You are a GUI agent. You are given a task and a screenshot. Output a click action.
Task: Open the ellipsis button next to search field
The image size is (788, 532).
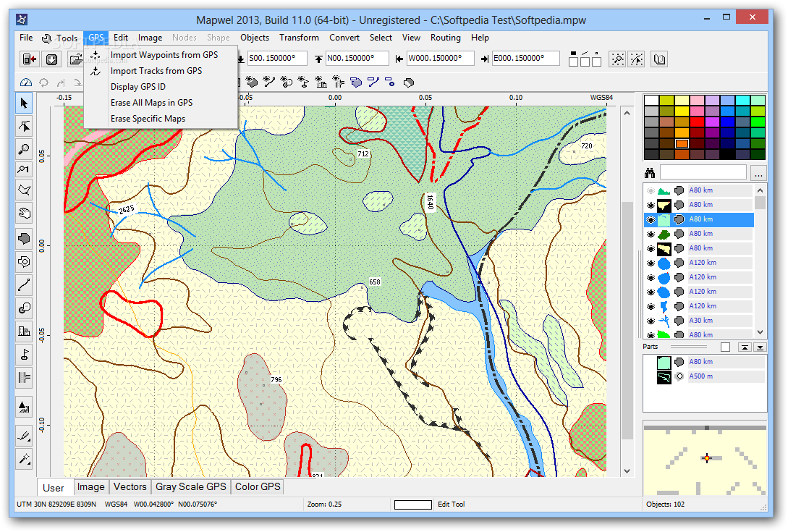click(759, 174)
